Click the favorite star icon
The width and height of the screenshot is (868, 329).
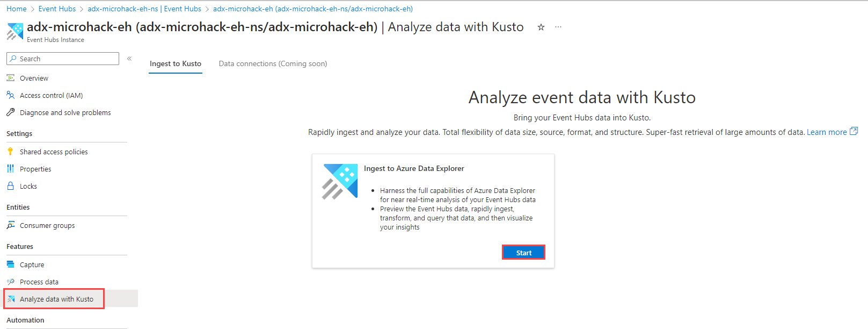point(541,27)
